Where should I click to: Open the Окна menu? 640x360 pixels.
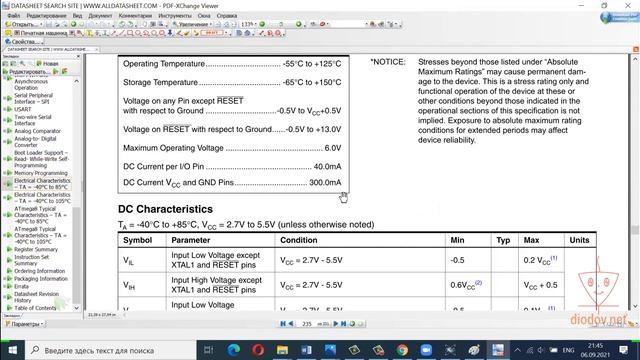coord(204,16)
